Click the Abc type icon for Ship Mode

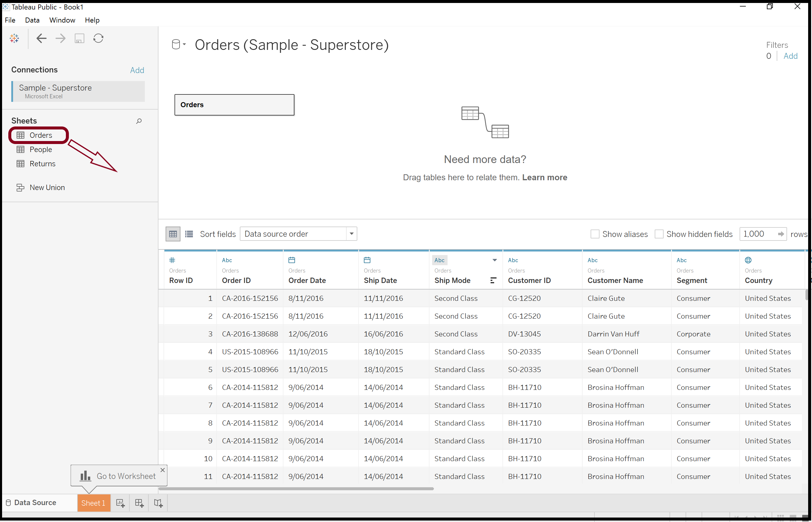click(x=440, y=260)
